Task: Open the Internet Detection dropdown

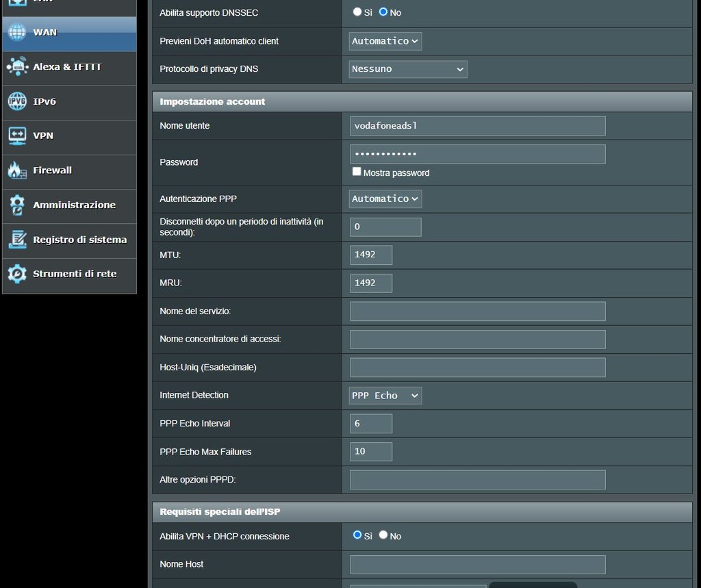Action: click(x=385, y=396)
